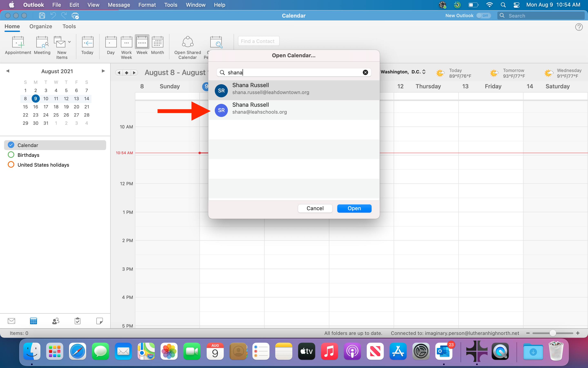Screen dimensions: 588x368
Task: Adjust the calendar zoom slider
Action: [552, 333]
